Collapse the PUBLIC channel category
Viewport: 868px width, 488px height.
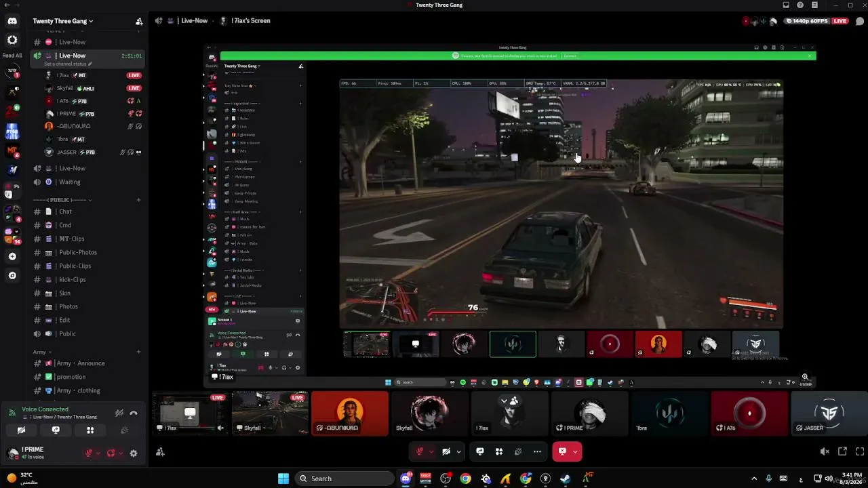(61, 200)
